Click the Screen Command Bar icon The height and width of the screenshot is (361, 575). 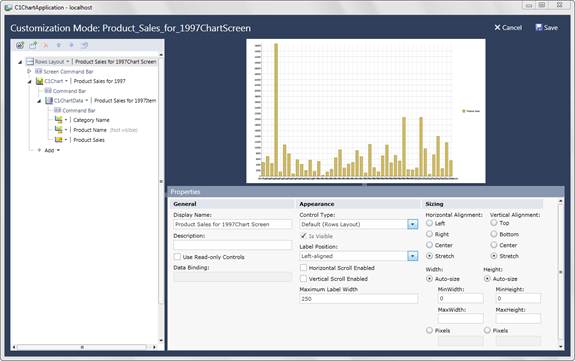39,71
